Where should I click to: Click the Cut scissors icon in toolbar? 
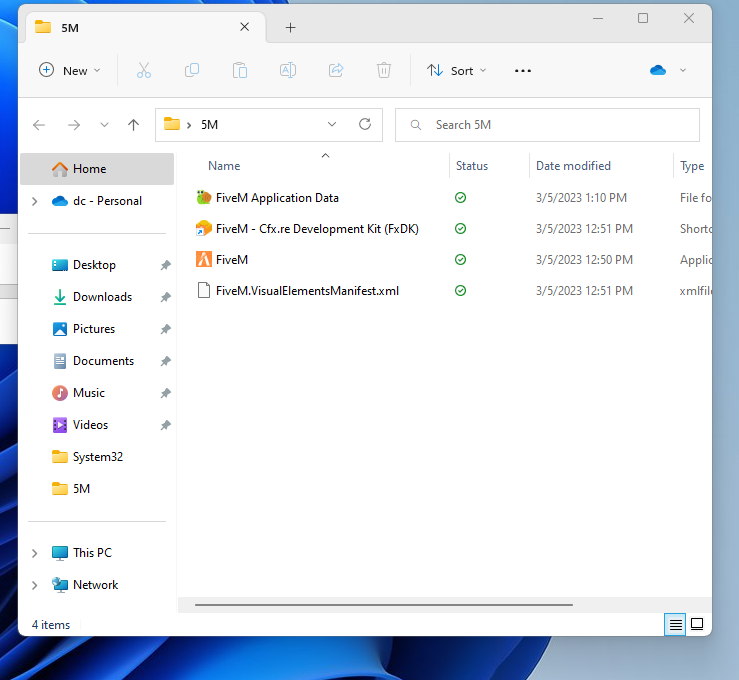tap(144, 70)
